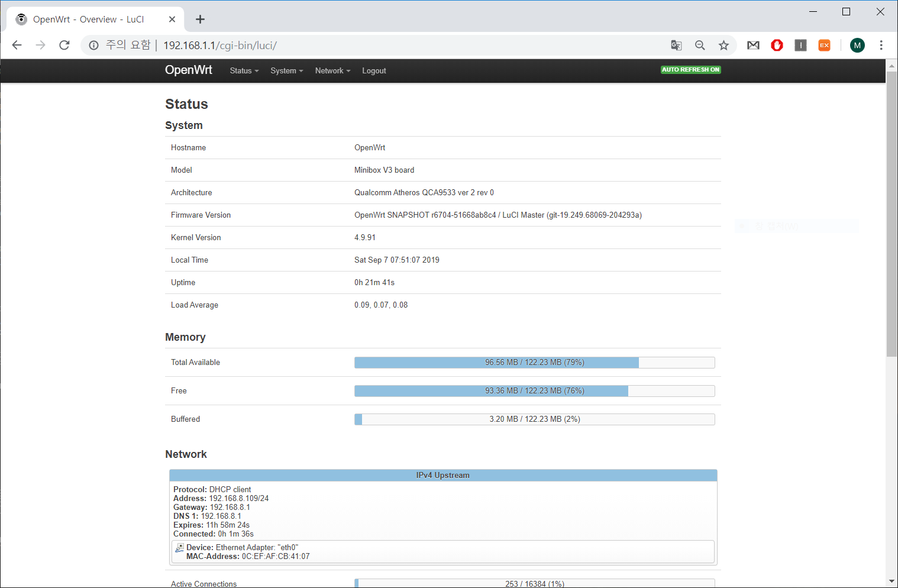898x588 pixels.
Task: Click the Buffered memory progress bar
Action: 535,419
